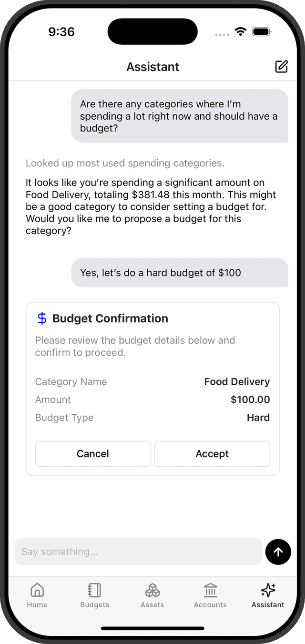The image size is (305, 644).
Task: Tap the Wi-Fi icon in the status bar
Action: pos(241,31)
